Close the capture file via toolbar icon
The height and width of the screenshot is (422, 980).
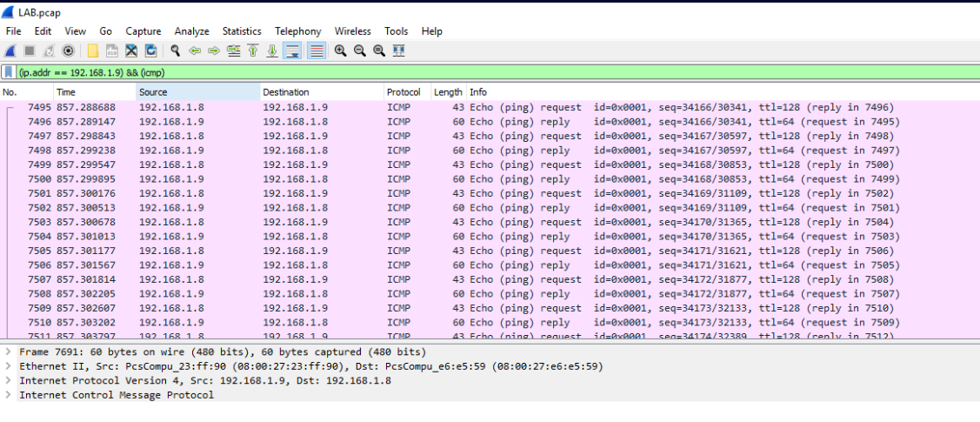(131, 51)
